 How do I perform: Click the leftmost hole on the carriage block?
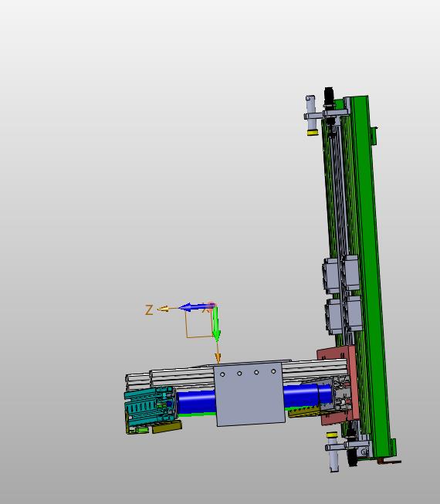tap(222, 374)
